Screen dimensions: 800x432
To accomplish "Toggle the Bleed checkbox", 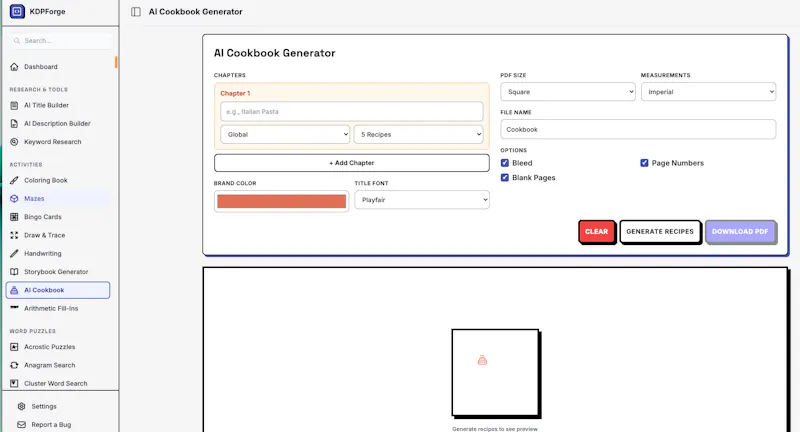I will point(505,163).
